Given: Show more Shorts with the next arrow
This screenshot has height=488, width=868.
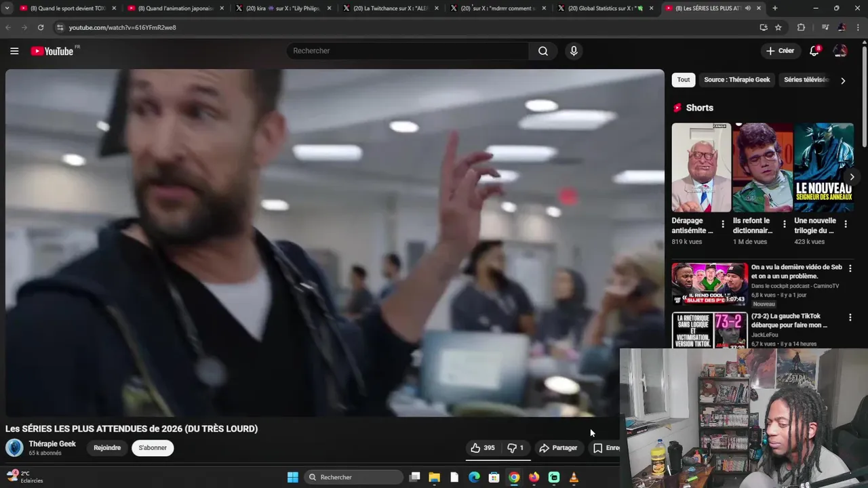Looking at the screenshot, I should point(852,177).
